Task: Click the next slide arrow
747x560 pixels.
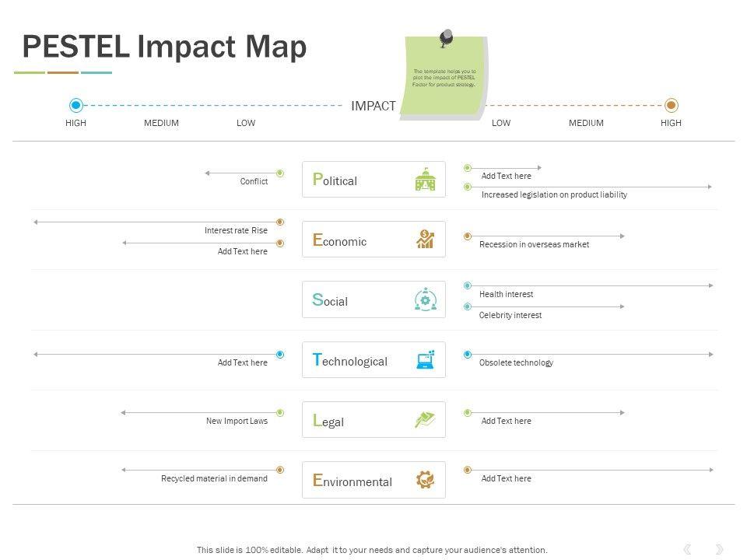Action: 719,549
